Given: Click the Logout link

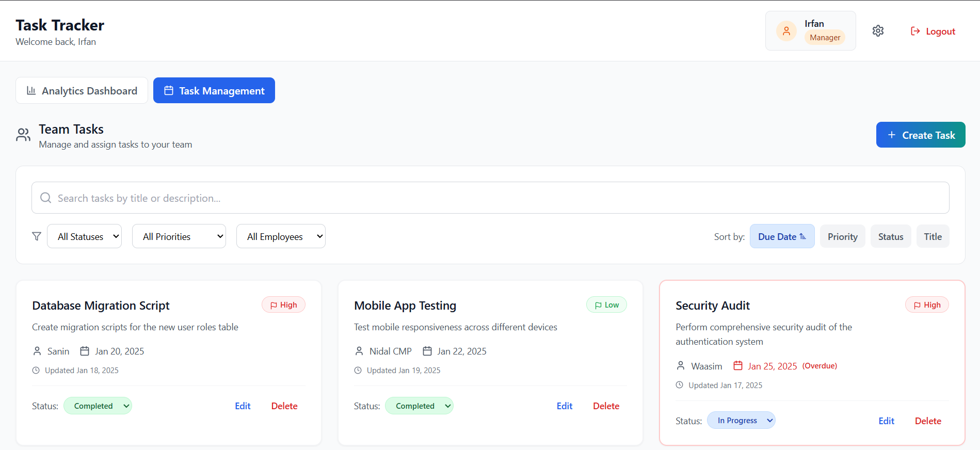Looking at the screenshot, I should click(x=933, y=31).
